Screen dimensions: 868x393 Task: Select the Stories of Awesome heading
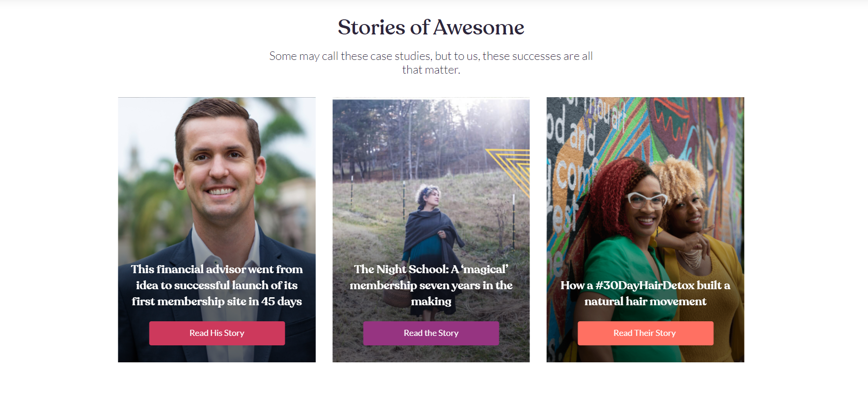click(x=430, y=27)
